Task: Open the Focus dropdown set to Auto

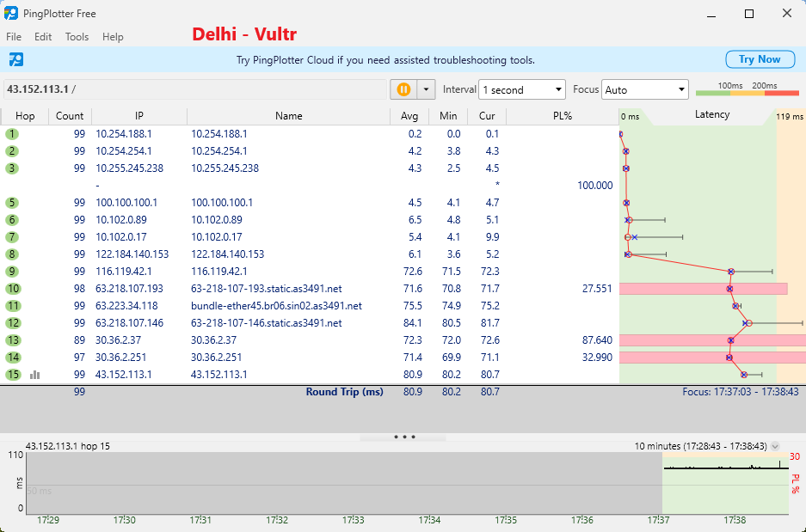Action: pos(644,90)
